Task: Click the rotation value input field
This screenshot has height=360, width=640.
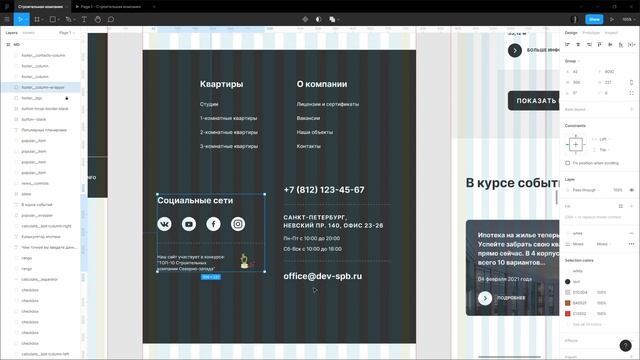Action: click(576, 93)
